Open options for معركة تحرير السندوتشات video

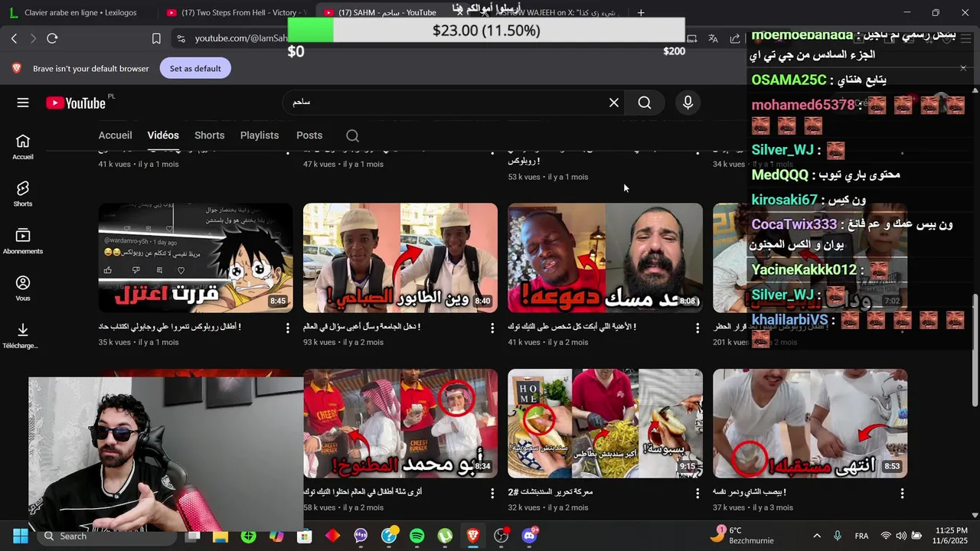point(697,494)
